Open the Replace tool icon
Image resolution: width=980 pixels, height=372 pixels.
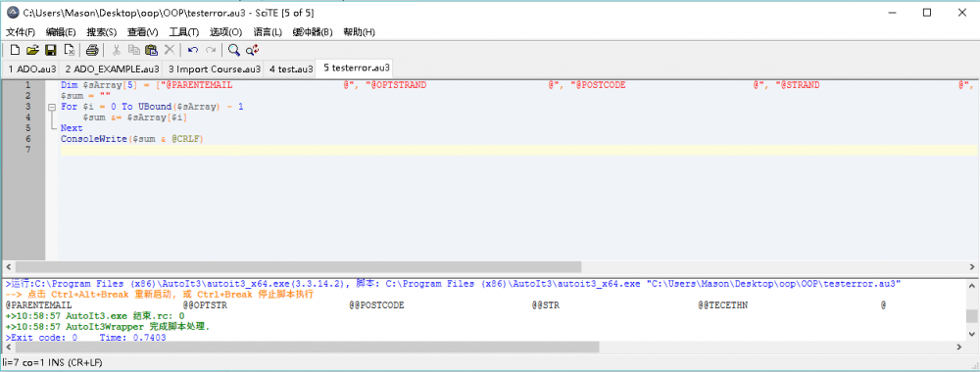pos(252,50)
